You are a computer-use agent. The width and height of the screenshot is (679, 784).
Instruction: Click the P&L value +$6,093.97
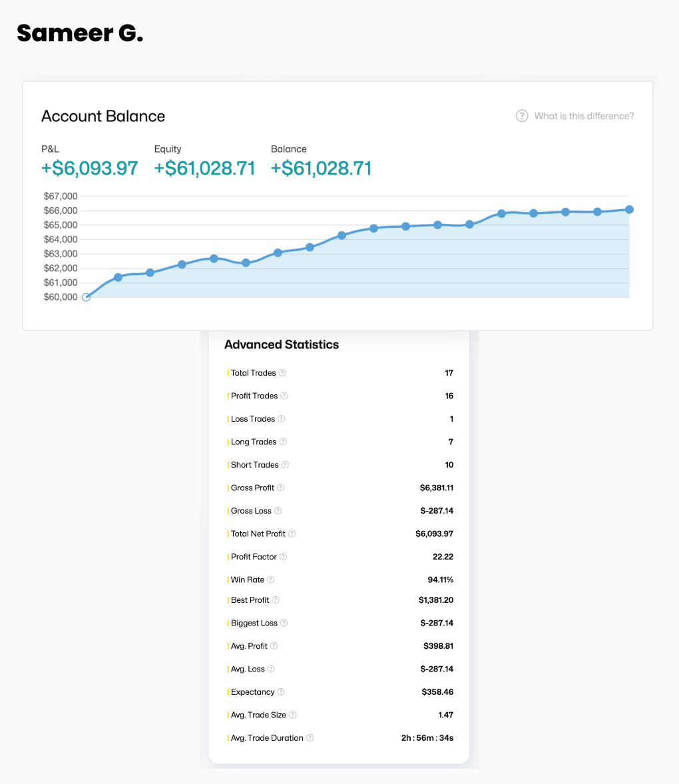[89, 169]
